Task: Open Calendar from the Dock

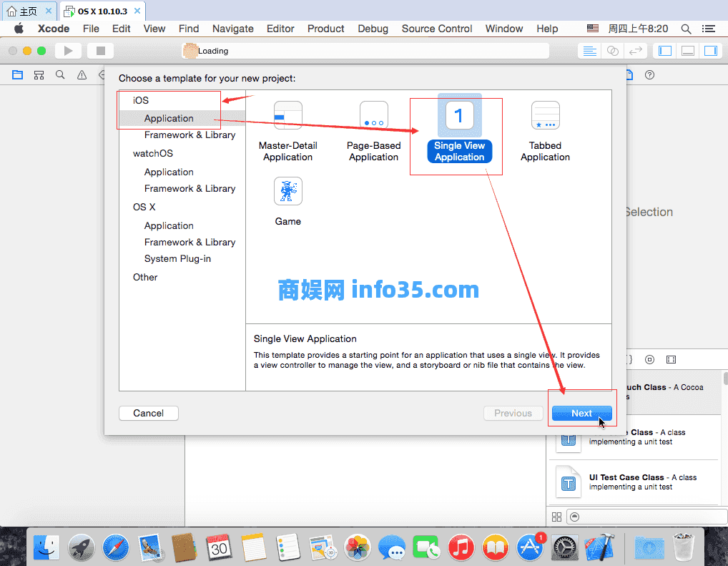Action: [x=219, y=547]
